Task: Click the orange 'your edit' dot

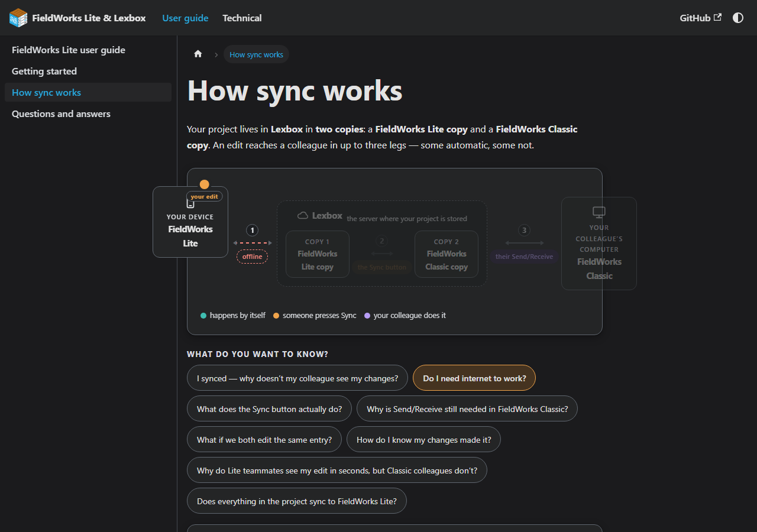Action: tap(204, 184)
